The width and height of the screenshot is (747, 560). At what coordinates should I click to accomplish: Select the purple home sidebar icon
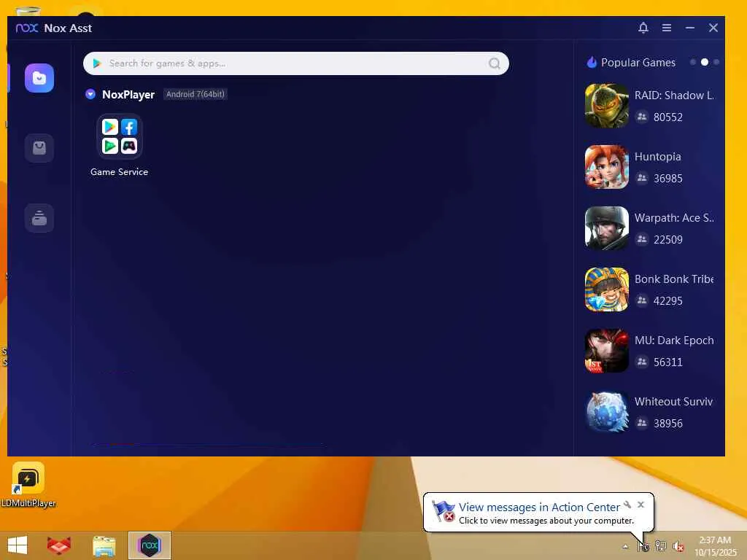39,77
